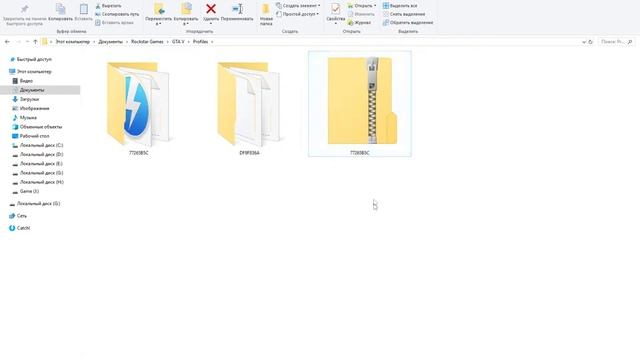Click Снять выделение (select none)
Viewport: 640px width, 360px height.
[x=404, y=14]
